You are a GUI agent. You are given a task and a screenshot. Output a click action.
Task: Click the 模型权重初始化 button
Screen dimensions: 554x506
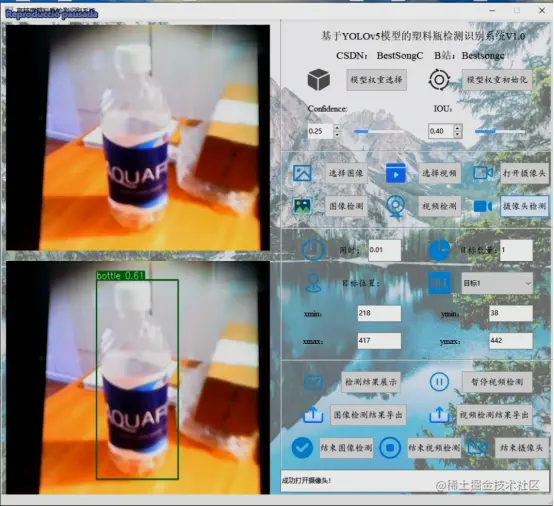[x=497, y=80]
